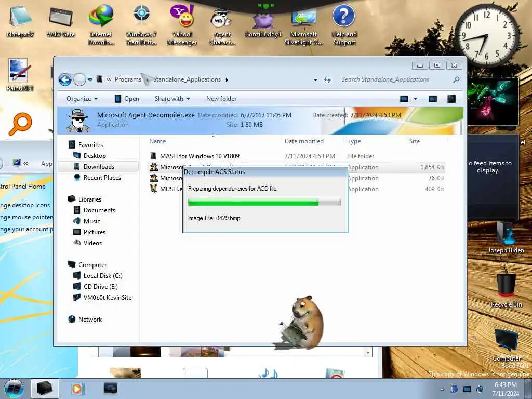
Task: Open Help and Support desktop icon
Action: pyautogui.click(x=344, y=25)
